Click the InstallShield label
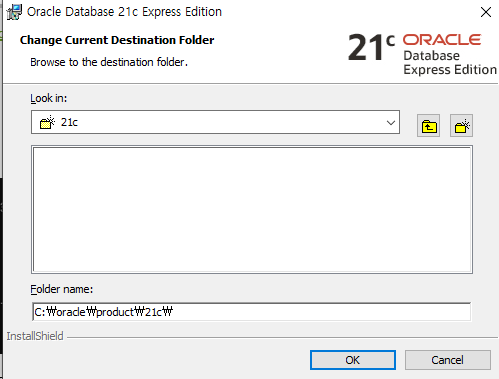 [x=35, y=336]
